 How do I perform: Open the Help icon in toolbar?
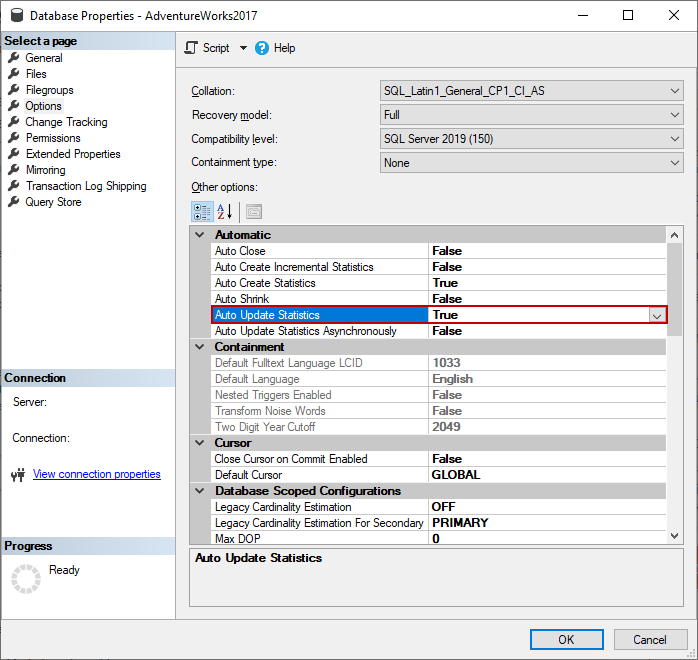point(263,48)
